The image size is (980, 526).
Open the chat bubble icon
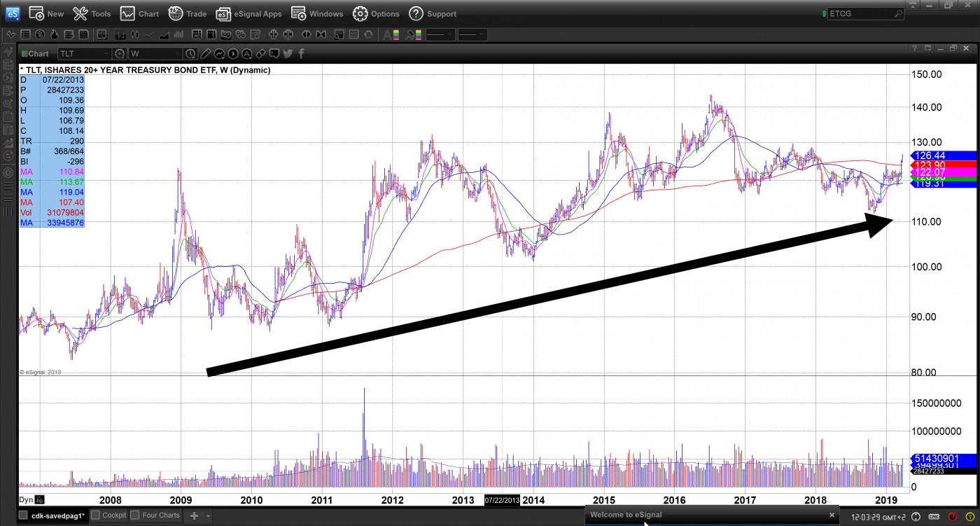(x=274, y=53)
